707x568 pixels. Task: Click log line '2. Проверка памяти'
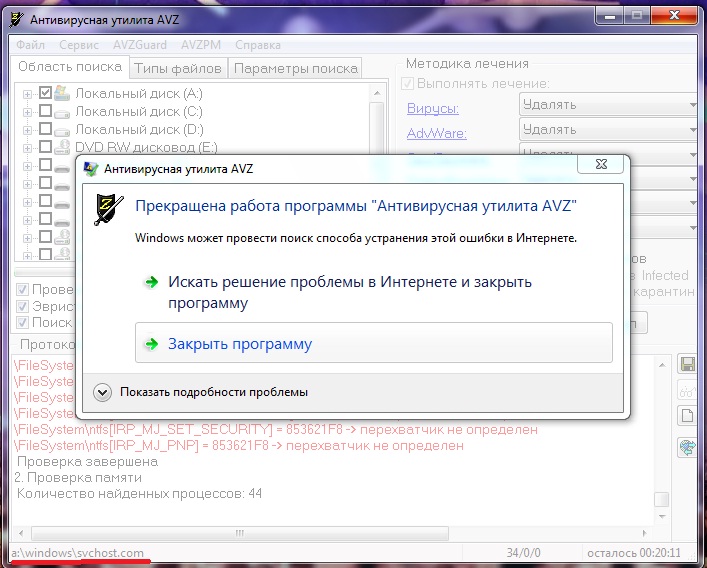pyautogui.click(x=78, y=477)
